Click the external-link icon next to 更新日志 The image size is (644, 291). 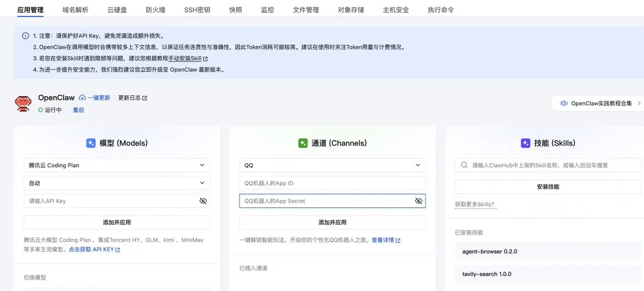click(144, 98)
